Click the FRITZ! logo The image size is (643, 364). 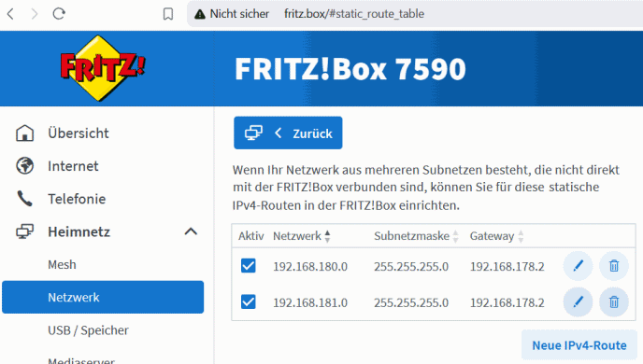(103, 68)
